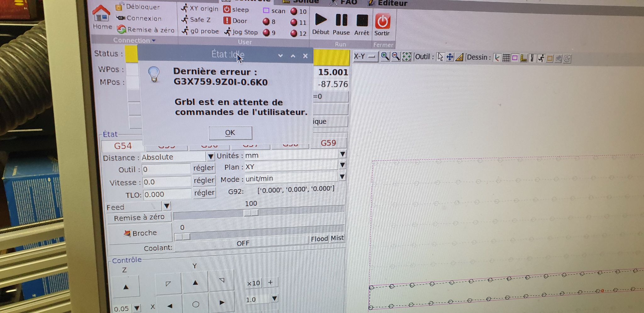Click user button number 12

pos(298,33)
